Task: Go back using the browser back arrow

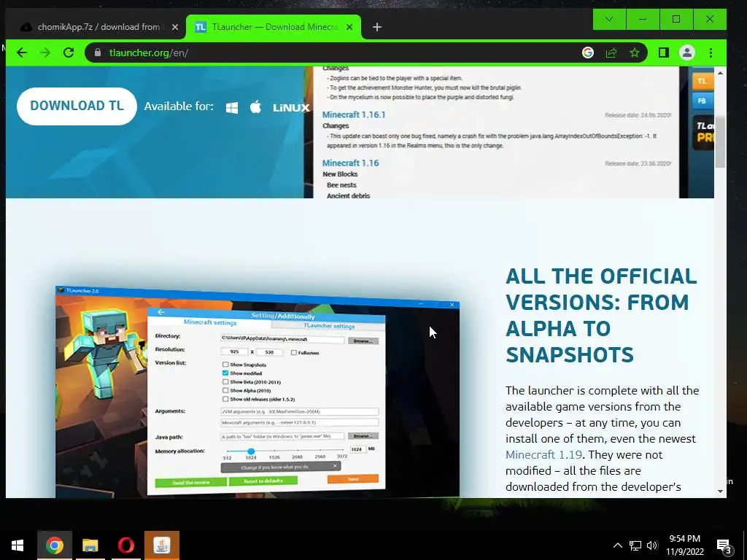Action: (22, 52)
